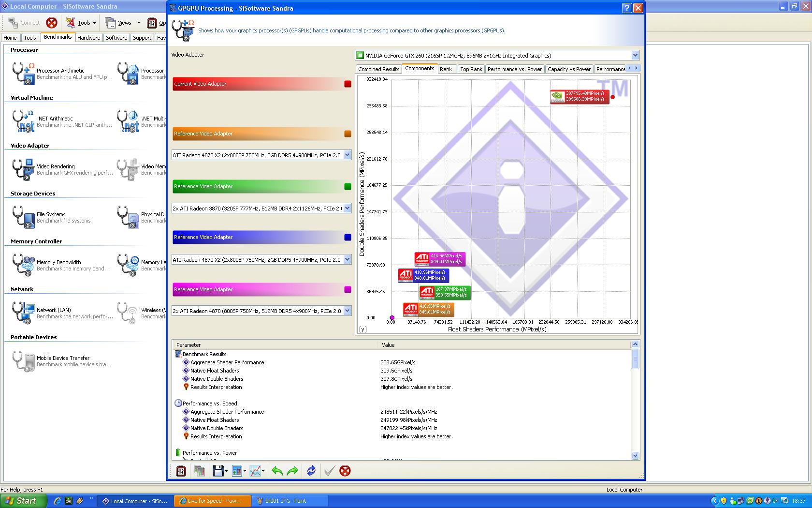Click the magenta Reference Video Adapter swatch

[x=348, y=289]
